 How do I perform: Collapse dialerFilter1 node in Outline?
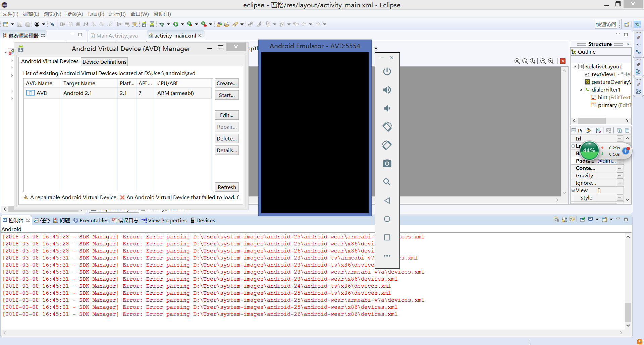click(x=581, y=90)
